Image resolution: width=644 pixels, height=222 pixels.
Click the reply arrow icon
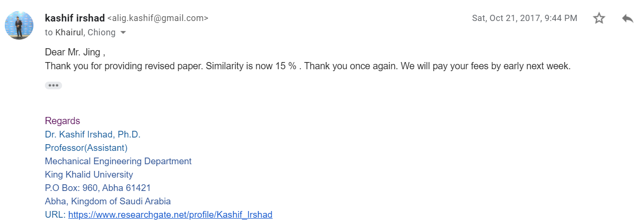pyautogui.click(x=627, y=19)
